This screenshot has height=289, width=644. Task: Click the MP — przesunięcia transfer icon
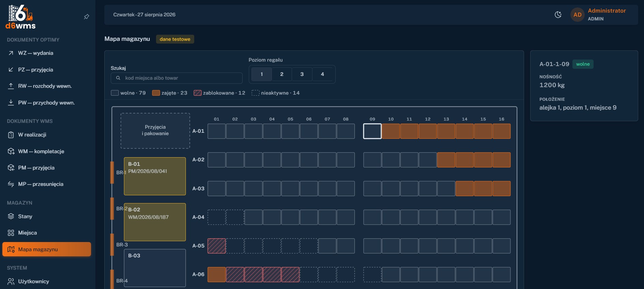[x=11, y=184]
